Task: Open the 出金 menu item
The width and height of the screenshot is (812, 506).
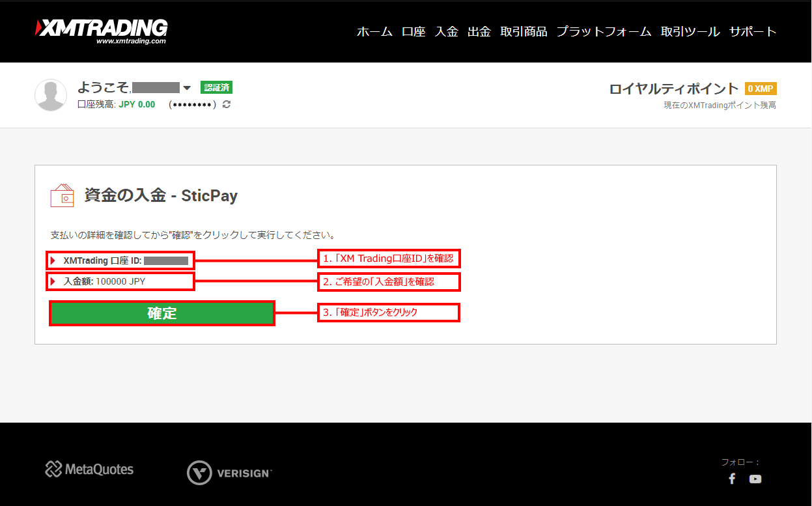Action: click(479, 31)
